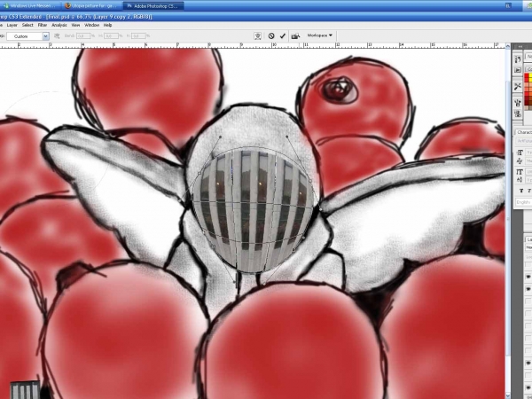Screen dimensions: 532x399
Task: Switch between free transform and warp modes
Action: tap(258, 36)
